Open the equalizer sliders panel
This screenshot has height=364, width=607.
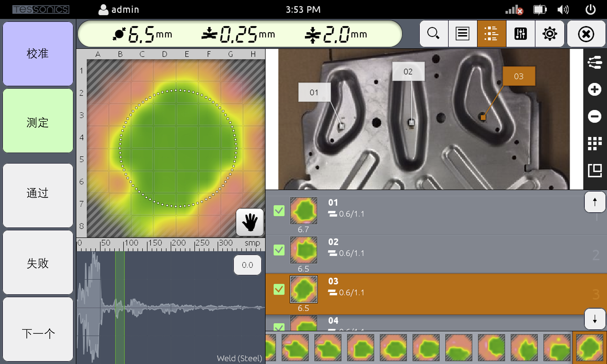pos(520,34)
